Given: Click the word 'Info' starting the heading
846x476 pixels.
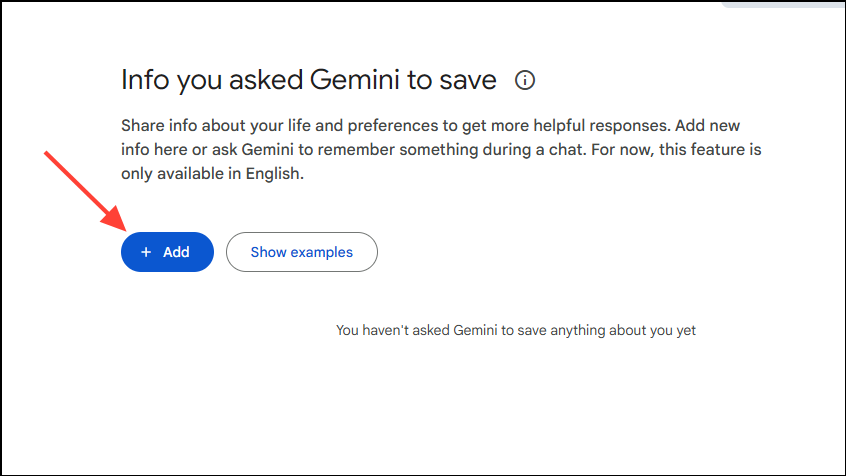Looking at the screenshot, I should pos(143,80).
